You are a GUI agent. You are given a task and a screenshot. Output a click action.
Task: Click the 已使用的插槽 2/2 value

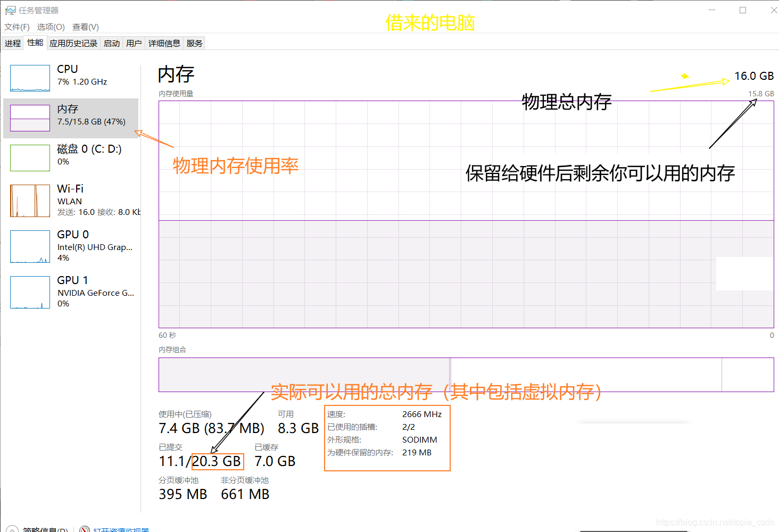pyautogui.click(x=409, y=427)
